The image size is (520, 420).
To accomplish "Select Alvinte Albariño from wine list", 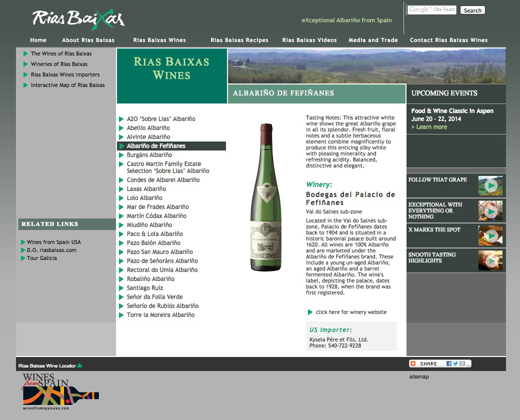I will [x=148, y=136].
